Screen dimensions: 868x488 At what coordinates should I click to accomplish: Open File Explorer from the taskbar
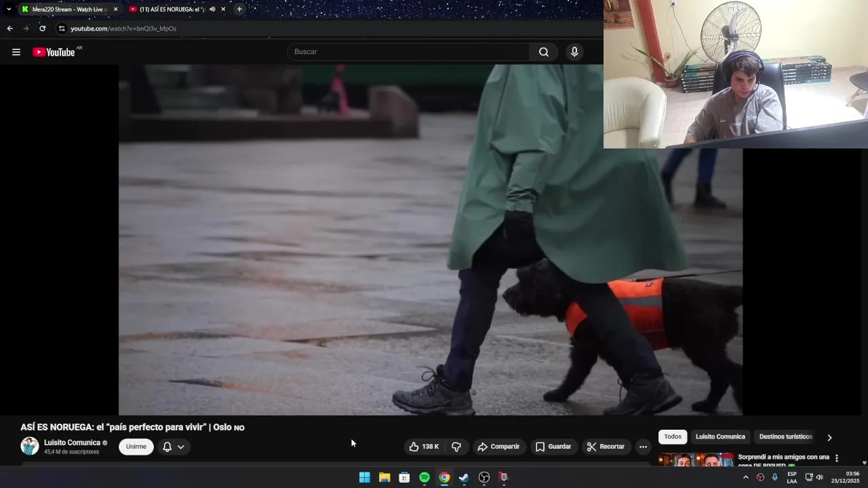coord(384,477)
